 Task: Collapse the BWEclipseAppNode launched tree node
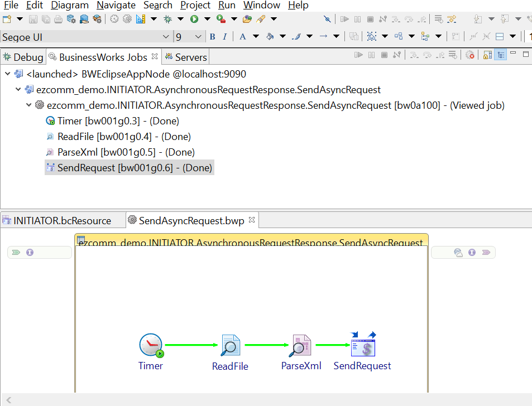[x=7, y=74]
